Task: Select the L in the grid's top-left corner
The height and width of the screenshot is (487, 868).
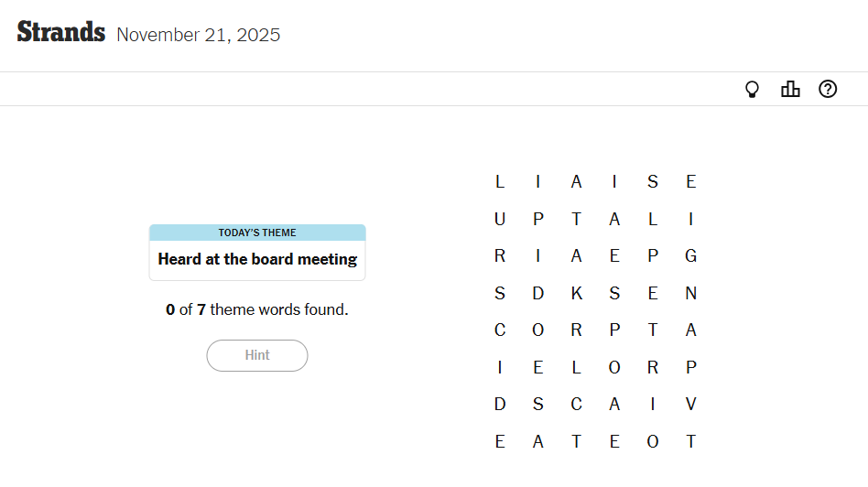Action: [x=500, y=182]
